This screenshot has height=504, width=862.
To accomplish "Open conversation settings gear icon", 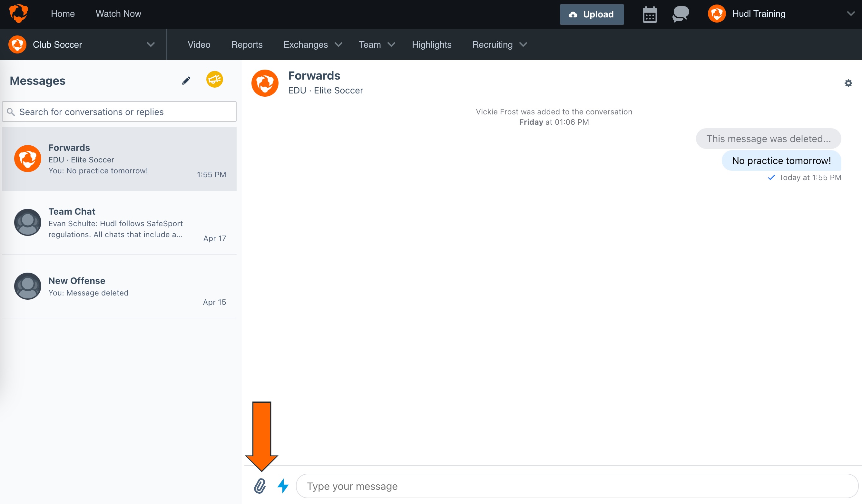I will (848, 83).
